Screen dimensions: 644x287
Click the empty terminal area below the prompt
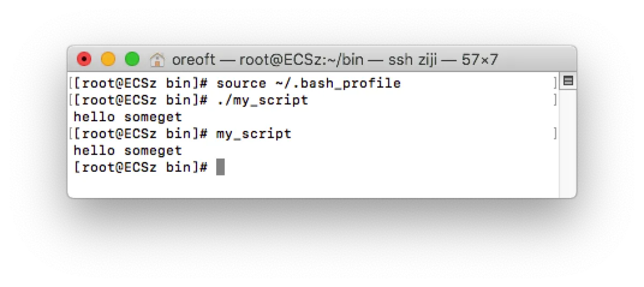311,185
